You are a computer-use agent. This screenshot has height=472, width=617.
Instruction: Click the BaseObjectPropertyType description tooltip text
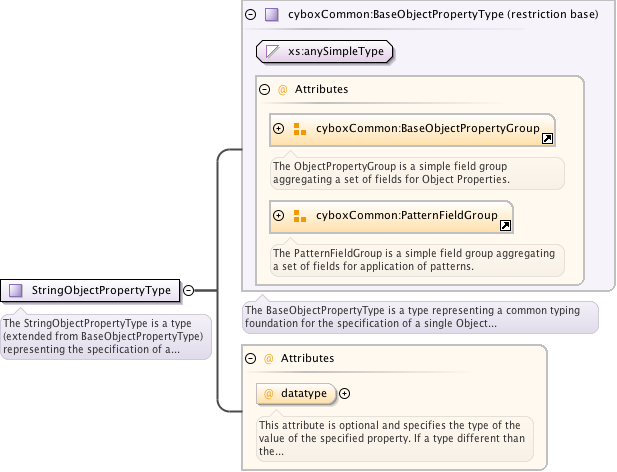(x=420, y=317)
